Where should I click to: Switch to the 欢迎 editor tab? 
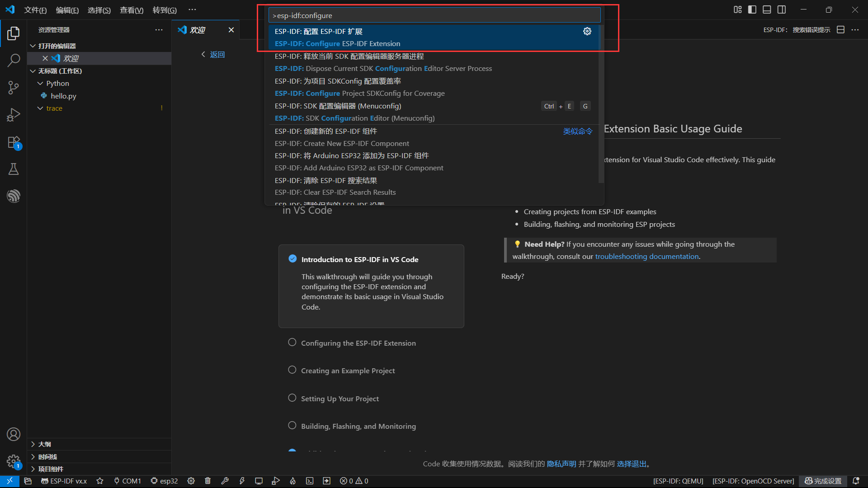tap(198, 30)
